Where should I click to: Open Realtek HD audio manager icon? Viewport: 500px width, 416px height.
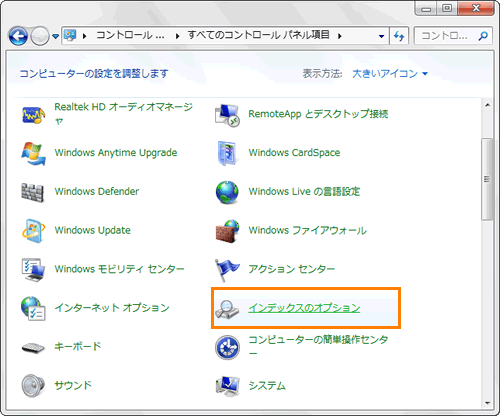point(33,115)
